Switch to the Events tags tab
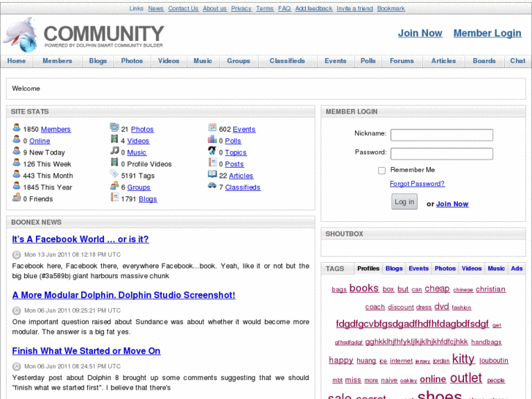The width and height of the screenshot is (532, 399). tap(419, 268)
